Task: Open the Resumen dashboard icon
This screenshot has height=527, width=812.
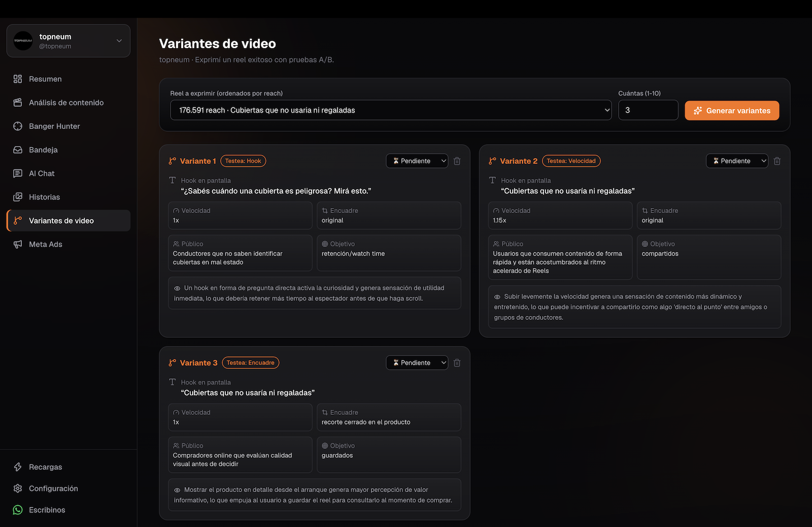Action: [18, 79]
